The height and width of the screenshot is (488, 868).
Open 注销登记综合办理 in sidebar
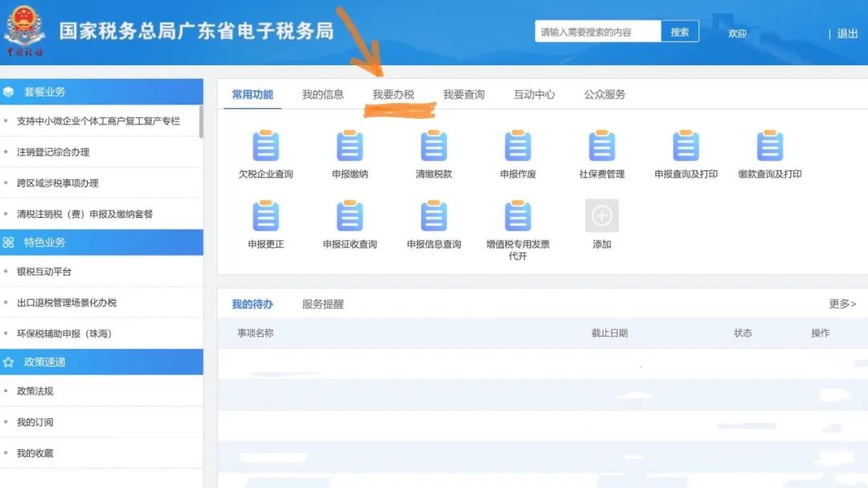pos(53,152)
